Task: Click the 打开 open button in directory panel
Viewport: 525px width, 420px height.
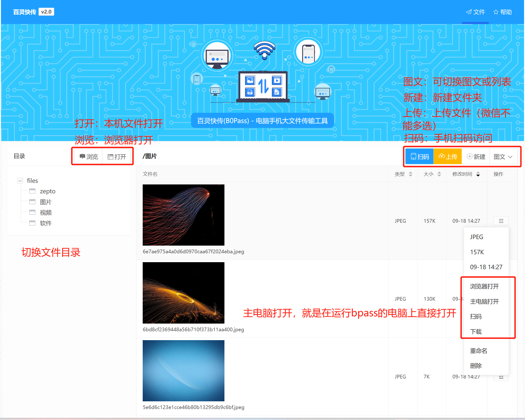Action: 117,157
